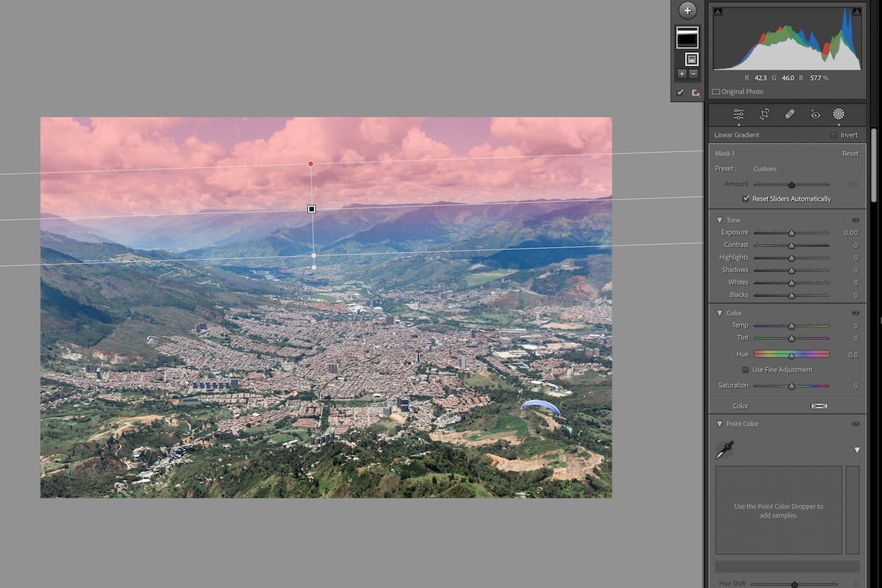Viewport: 882px width, 588px height.
Task: Toggle the mask overlay visibility checkbox
Action: click(679, 92)
